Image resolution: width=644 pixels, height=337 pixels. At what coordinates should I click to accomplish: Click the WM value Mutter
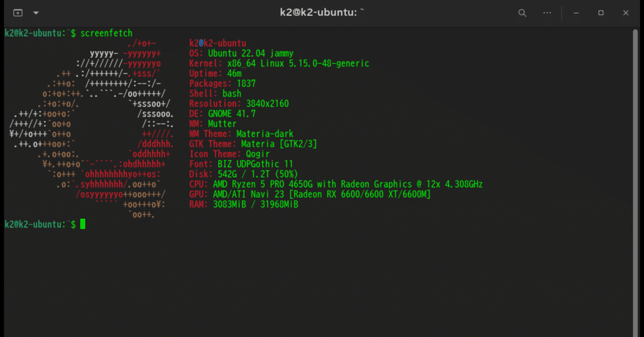coord(222,124)
